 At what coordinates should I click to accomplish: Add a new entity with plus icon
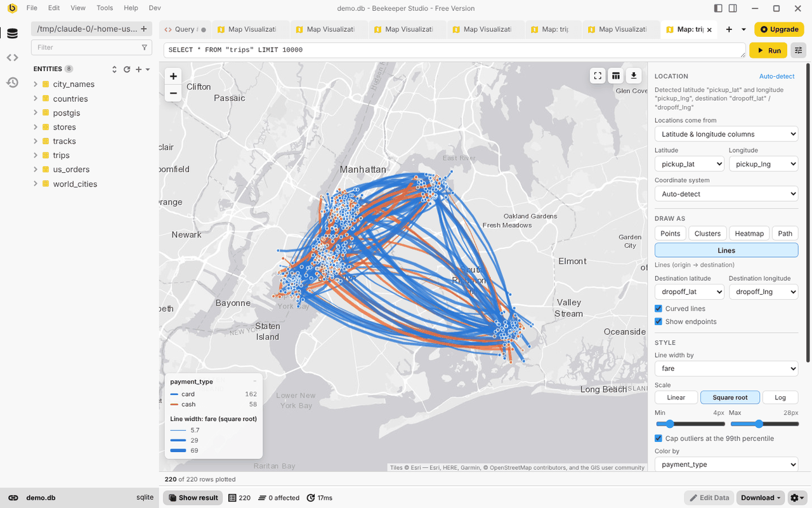pos(139,69)
